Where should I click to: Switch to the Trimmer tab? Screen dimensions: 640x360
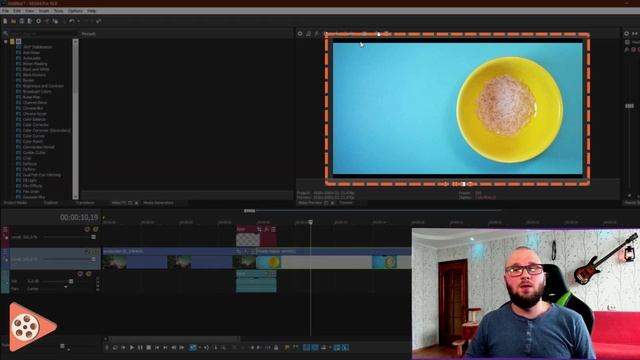click(346, 203)
